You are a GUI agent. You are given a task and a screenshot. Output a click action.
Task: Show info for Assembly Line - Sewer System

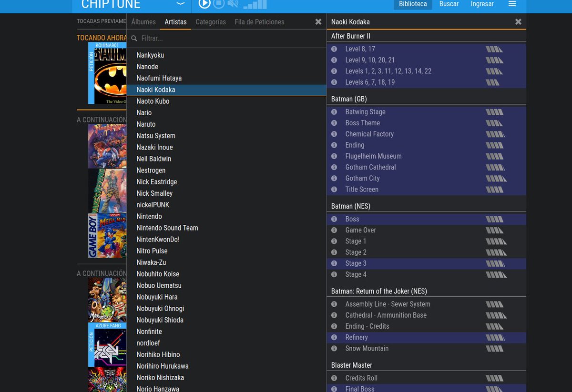pyautogui.click(x=334, y=304)
